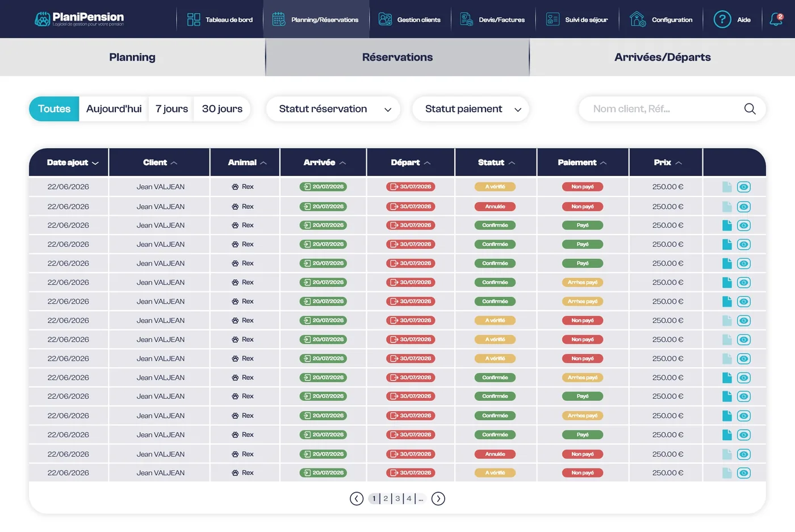View details eye icon in first table row
795x532 pixels.
[x=744, y=187]
